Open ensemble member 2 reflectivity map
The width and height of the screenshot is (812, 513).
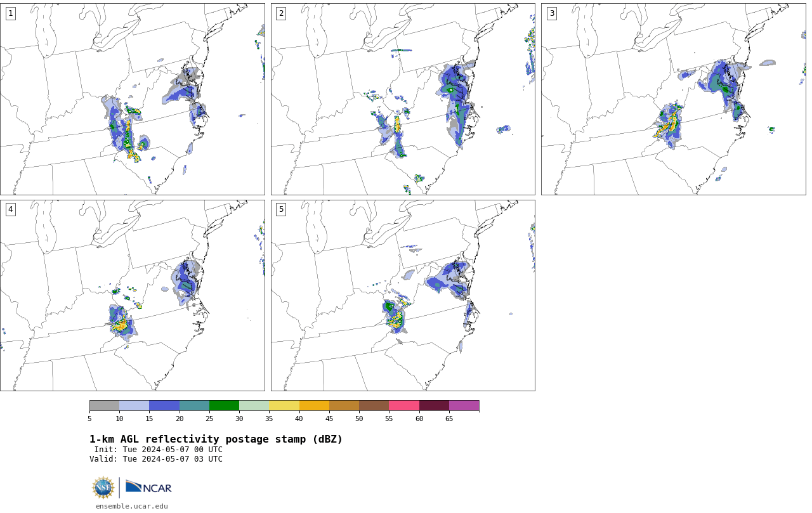(403, 99)
